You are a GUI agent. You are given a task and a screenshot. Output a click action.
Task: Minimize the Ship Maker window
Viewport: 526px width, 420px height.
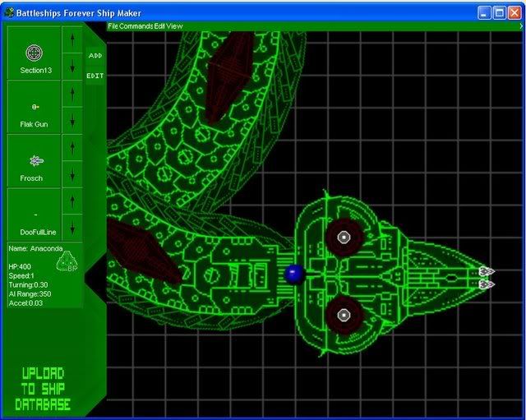(x=484, y=13)
